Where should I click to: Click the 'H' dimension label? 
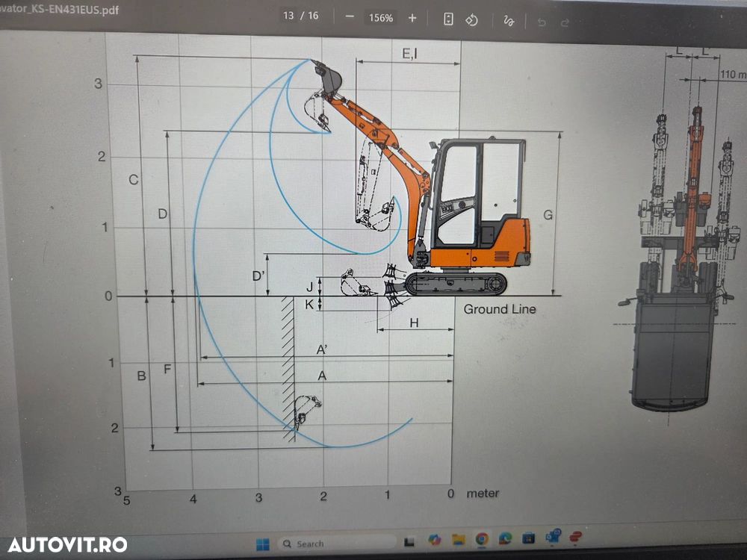coord(414,323)
